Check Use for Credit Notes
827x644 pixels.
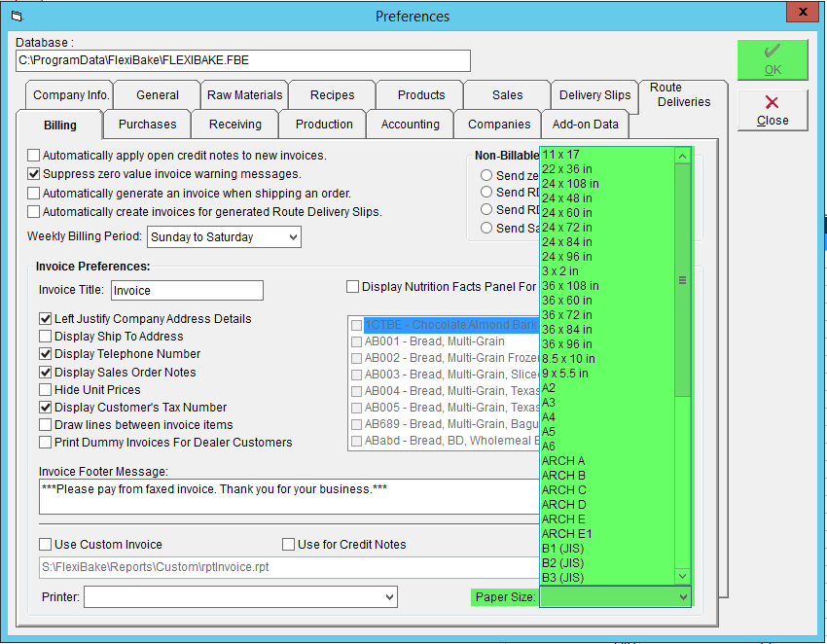click(x=289, y=545)
